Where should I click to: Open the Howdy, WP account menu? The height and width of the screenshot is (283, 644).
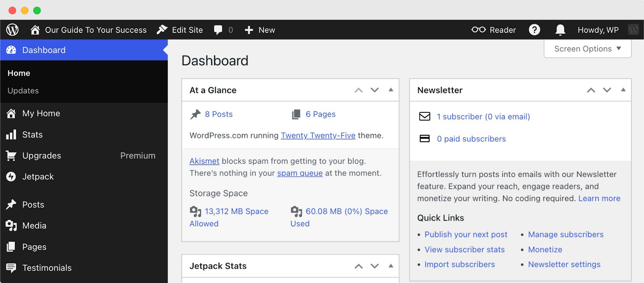coord(598,30)
